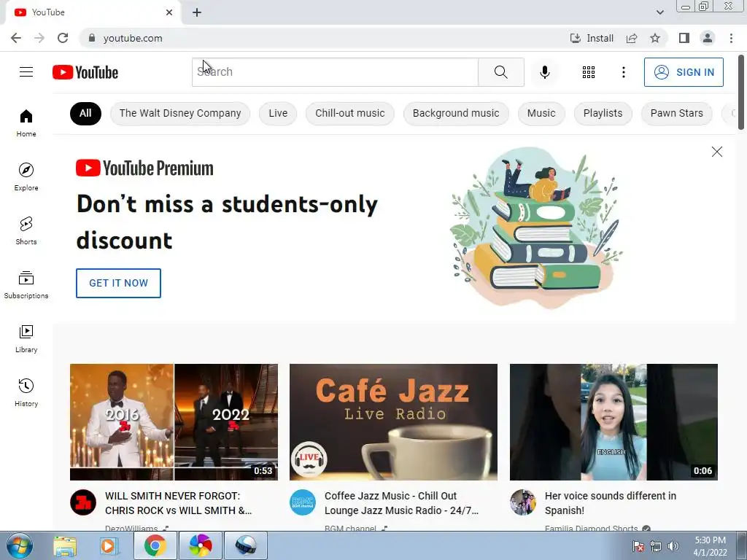Start voice search with the microphone icon

click(x=544, y=72)
